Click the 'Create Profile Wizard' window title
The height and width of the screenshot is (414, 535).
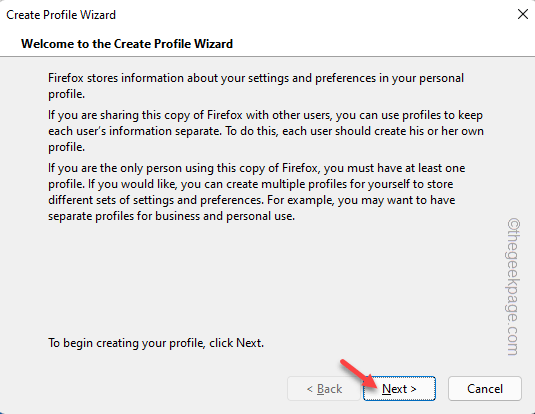click(x=61, y=15)
